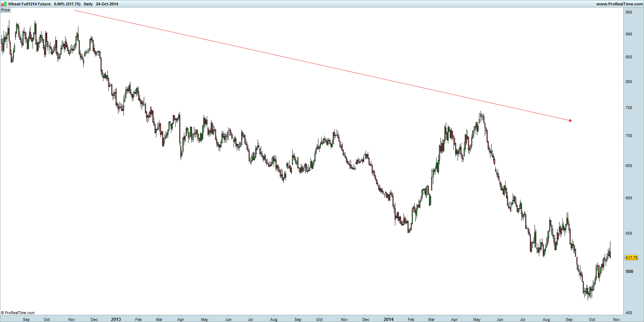This screenshot has height=322, width=644.
Task: Click the Dec label just before 2014
Action: click(x=366, y=319)
